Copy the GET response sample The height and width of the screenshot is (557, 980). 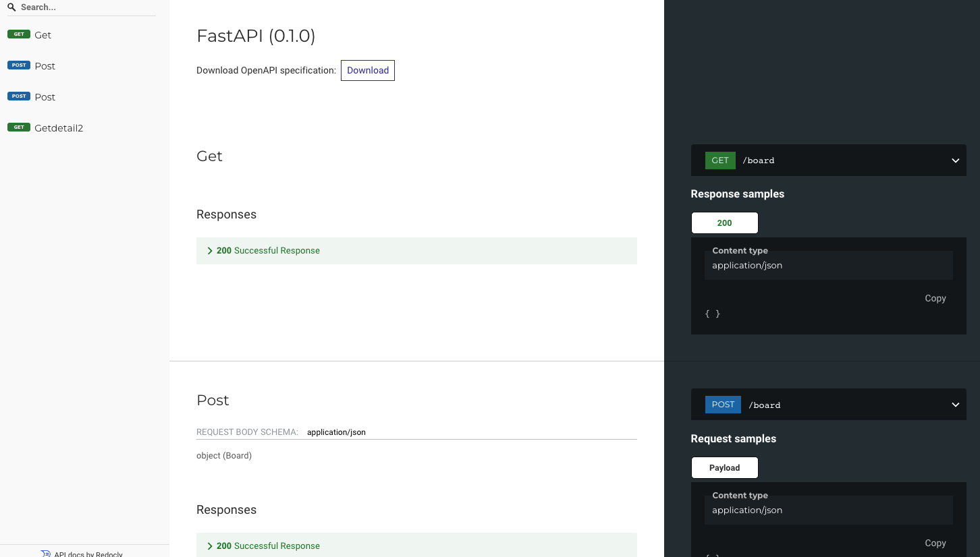[x=935, y=298]
